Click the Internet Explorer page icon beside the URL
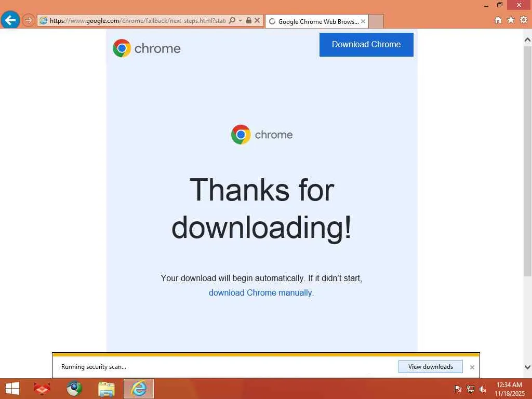This screenshot has width=532, height=399. [x=43, y=21]
